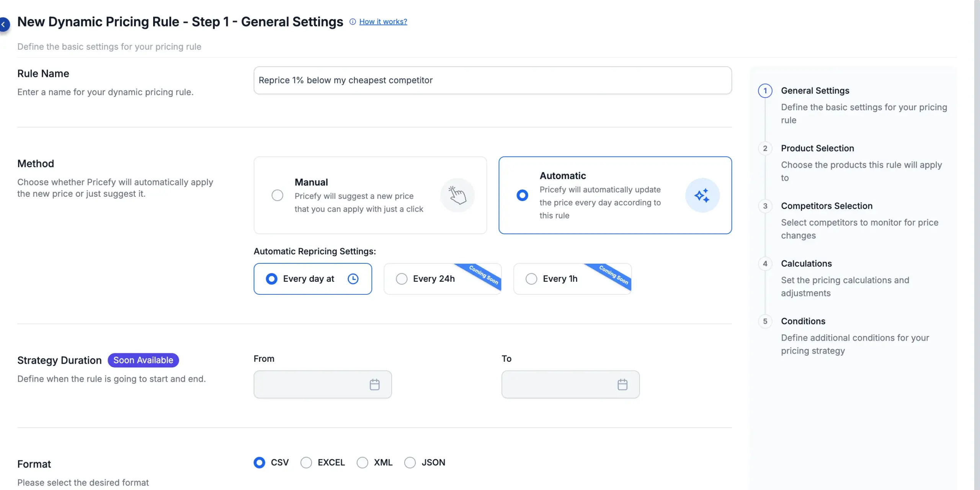980x490 pixels.
Task: Select the Every day at radio option
Action: point(271,279)
